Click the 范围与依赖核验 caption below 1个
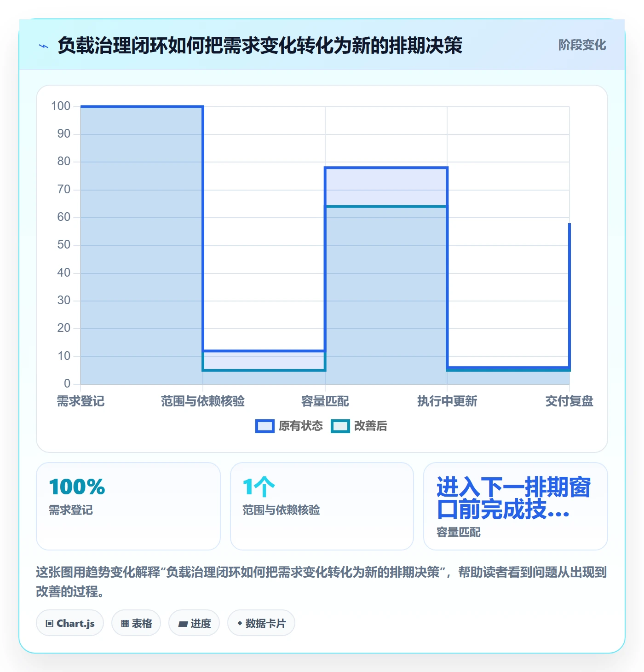This screenshot has width=644, height=672. pyautogui.click(x=281, y=510)
